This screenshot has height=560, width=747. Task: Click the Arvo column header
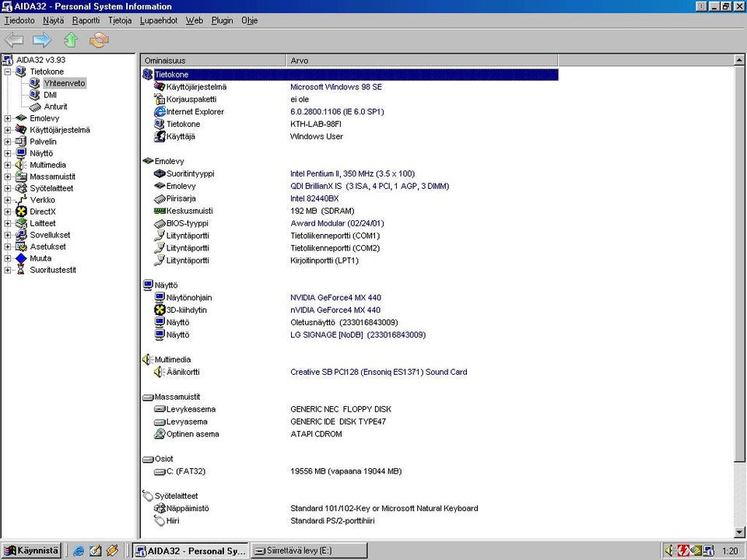coord(422,61)
